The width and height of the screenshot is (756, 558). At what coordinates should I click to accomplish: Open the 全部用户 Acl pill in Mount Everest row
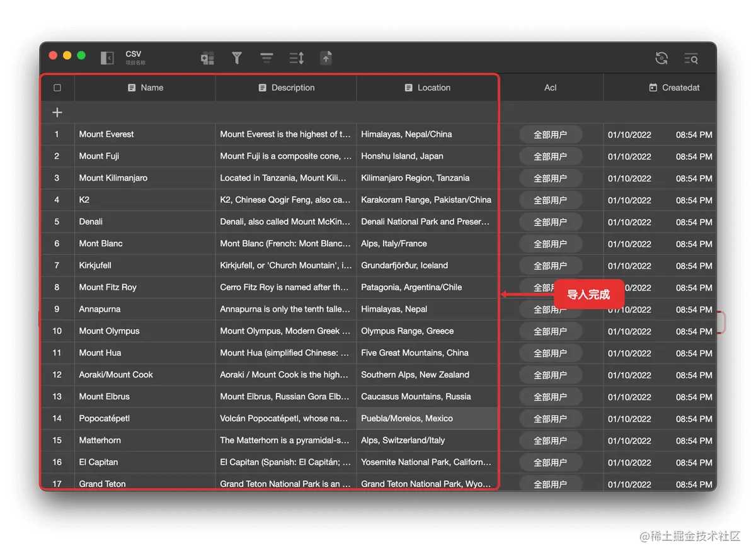(551, 134)
